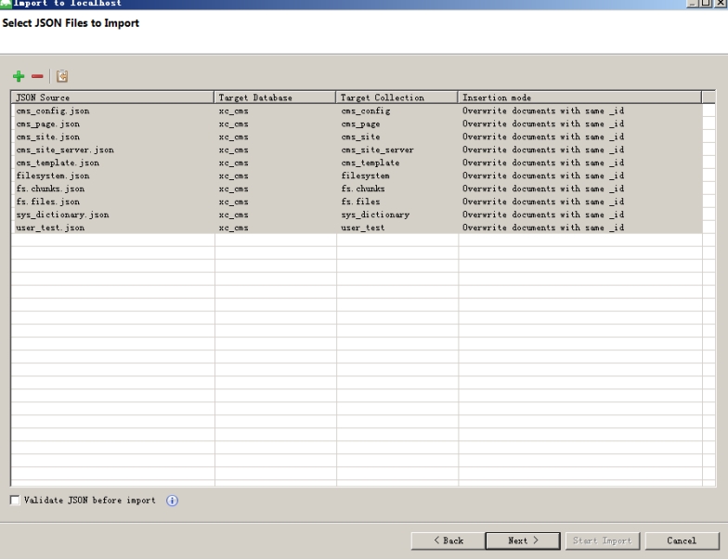Click target collection cell user_test
Screen dimensions: 728x560
click(x=397, y=228)
